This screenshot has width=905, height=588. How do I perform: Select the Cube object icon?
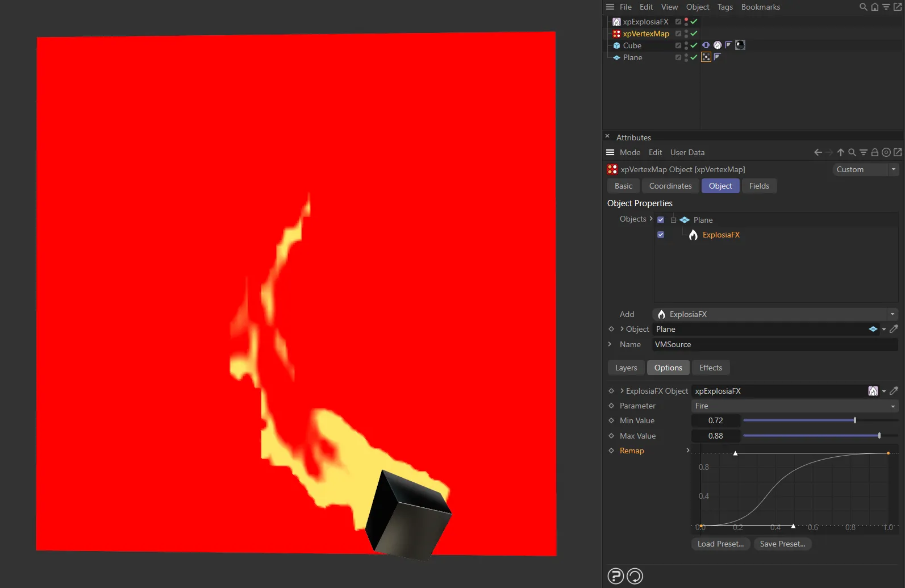pyautogui.click(x=616, y=45)
